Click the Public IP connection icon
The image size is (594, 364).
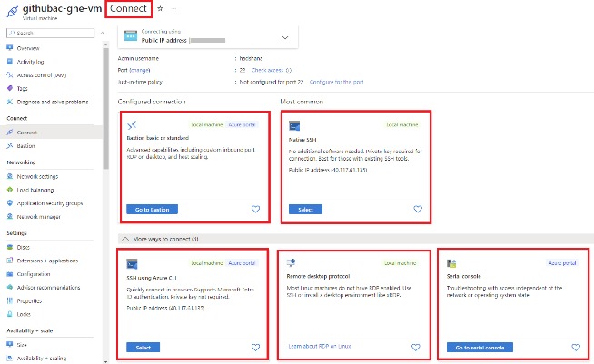pyautogui.click(x=131, y=35)
